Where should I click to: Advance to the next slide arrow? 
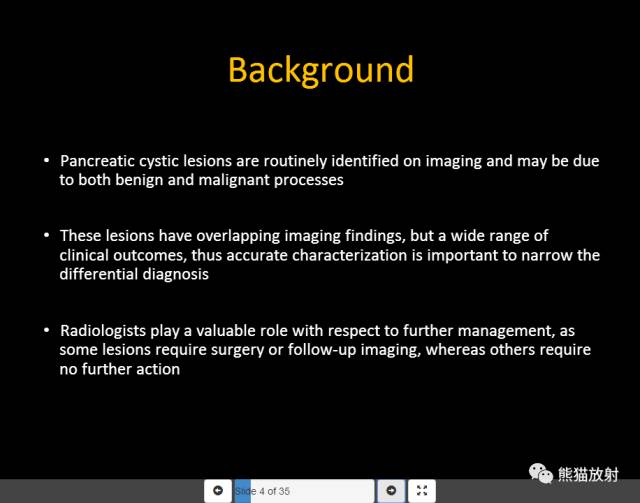pyautogui.click(x=391, y=491)
